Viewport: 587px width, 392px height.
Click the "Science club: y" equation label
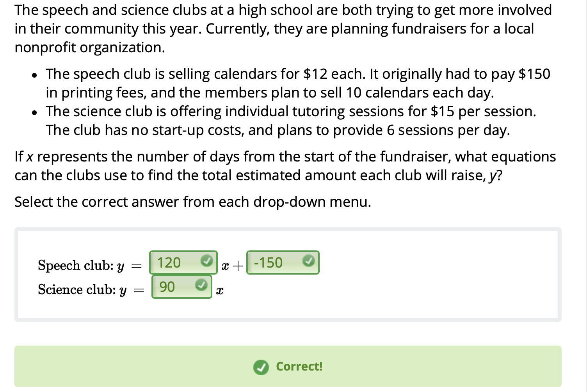(82, 290)
